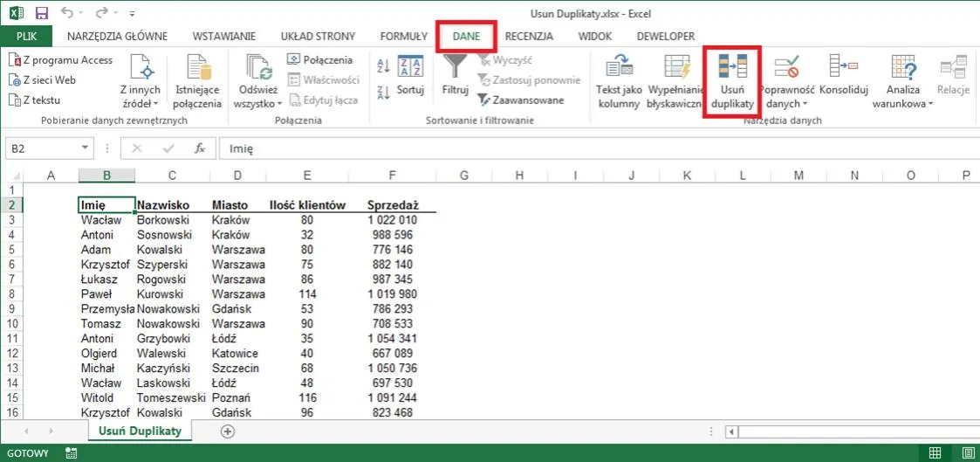Click the Z programu Access button

click(61, 59)
